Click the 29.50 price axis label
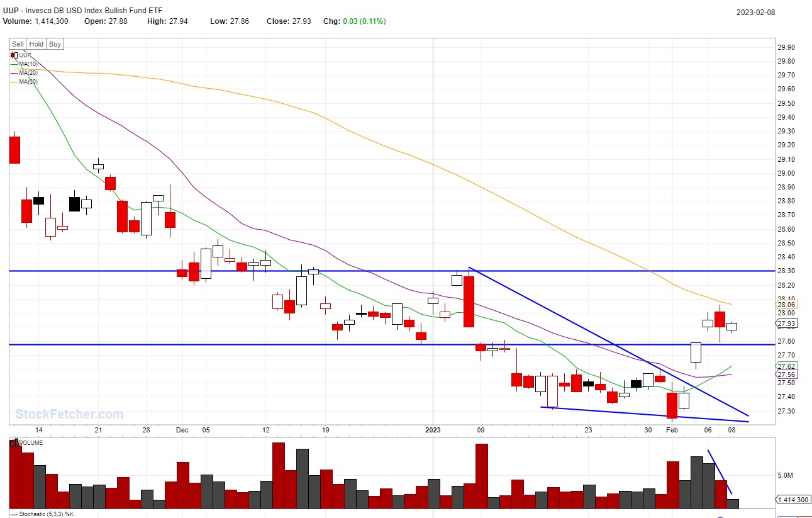This screenshot has height=518, width=812. [x=786, y=104]
